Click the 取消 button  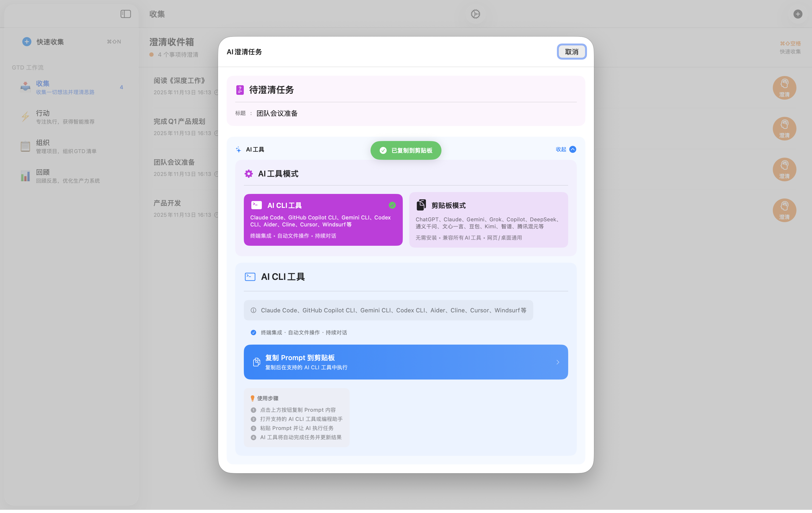click(x=572, y=52)
